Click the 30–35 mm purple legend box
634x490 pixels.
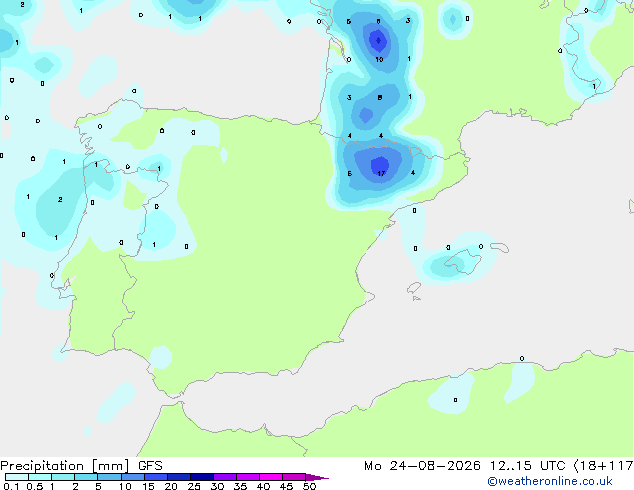click(x=225, y=477)
